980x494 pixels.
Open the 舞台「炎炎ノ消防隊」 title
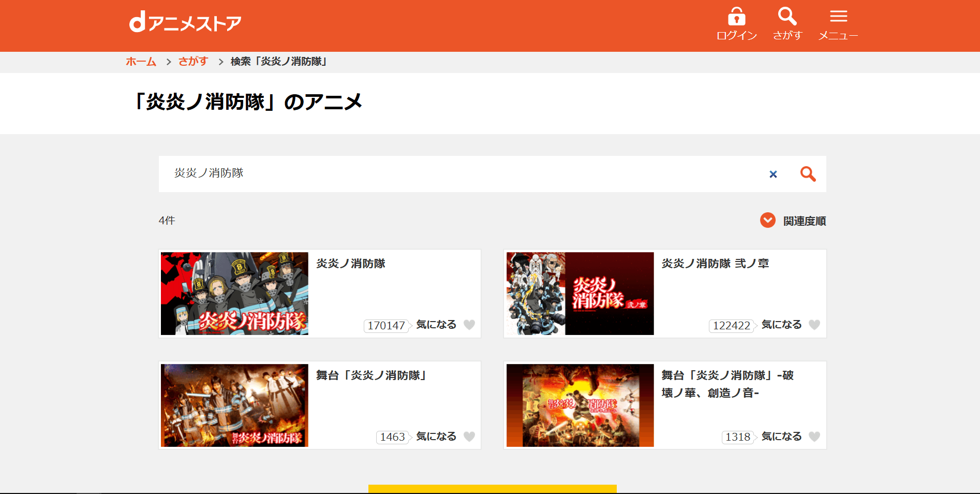372,375
